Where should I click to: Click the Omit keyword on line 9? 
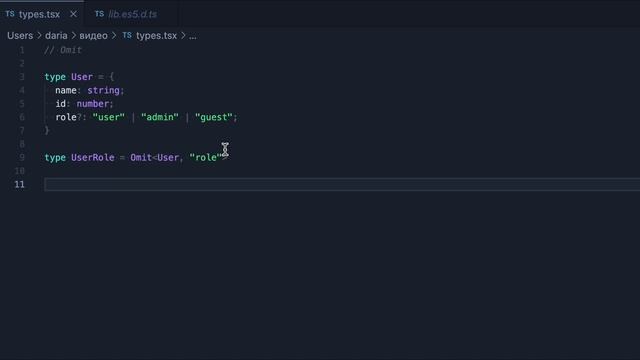pos(141,158)
